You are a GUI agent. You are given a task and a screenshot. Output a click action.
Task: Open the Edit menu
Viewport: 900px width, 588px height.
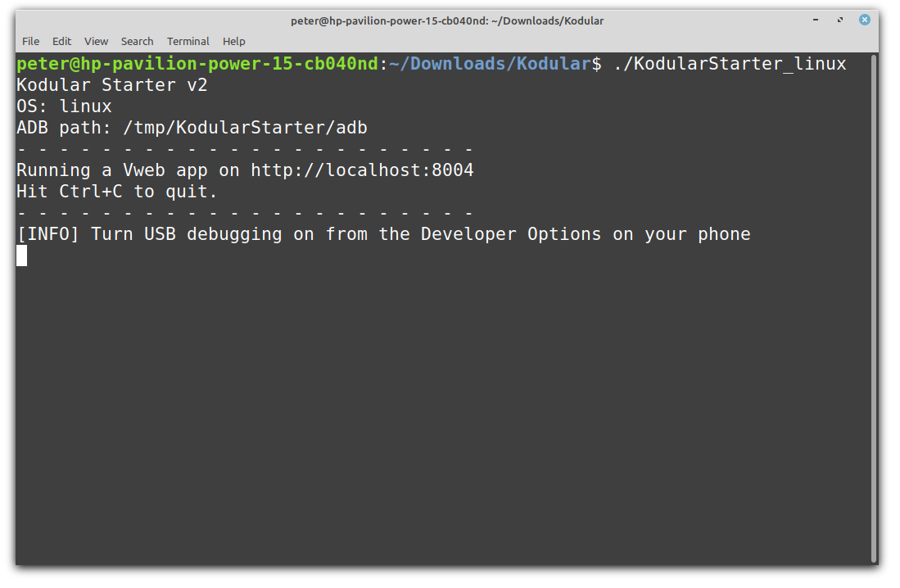[x=61, y=41]
